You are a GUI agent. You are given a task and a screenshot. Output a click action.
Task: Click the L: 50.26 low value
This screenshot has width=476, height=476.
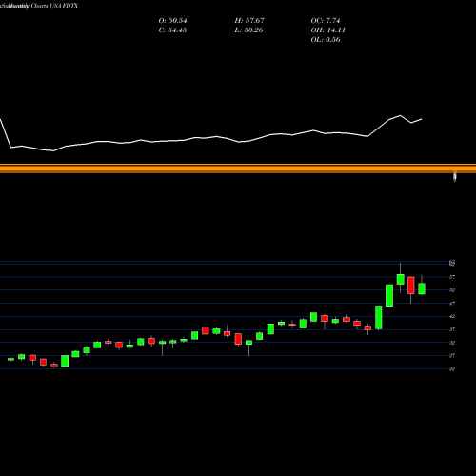tap(248, 30)
